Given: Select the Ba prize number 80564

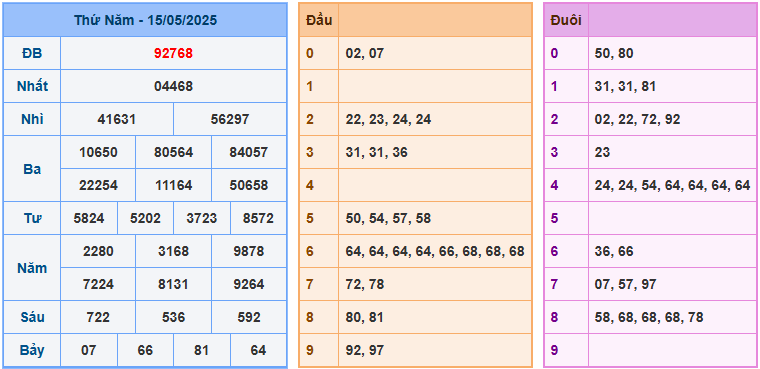Looking at the screenshot, I should click(x=174, y=152).
